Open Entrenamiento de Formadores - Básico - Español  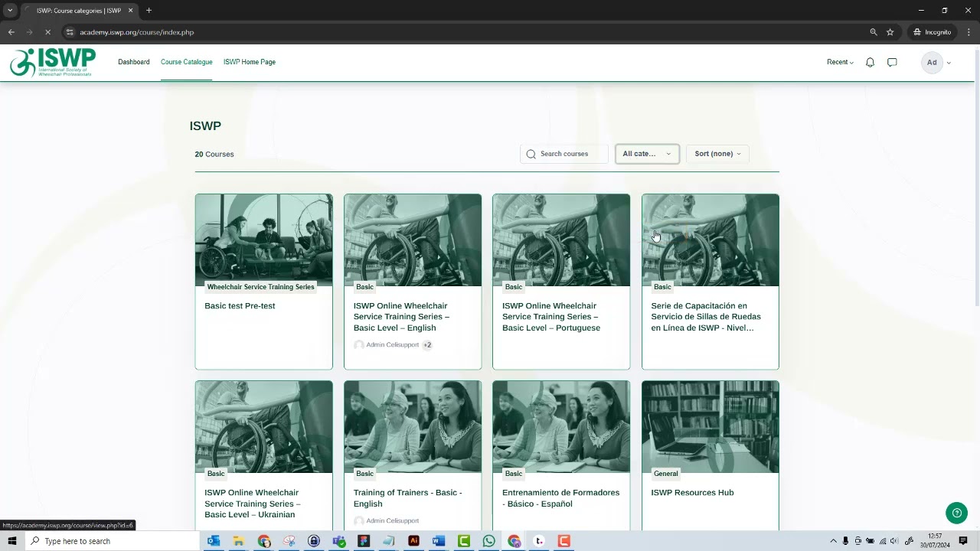(560, 498)
